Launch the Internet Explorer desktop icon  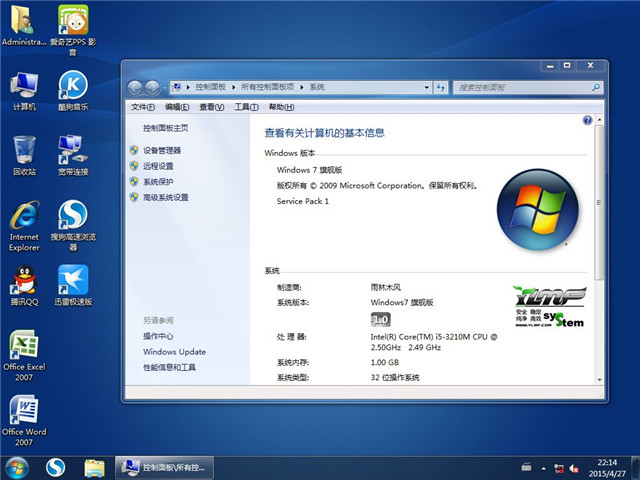pyautogui.click(x=24, y=226)
